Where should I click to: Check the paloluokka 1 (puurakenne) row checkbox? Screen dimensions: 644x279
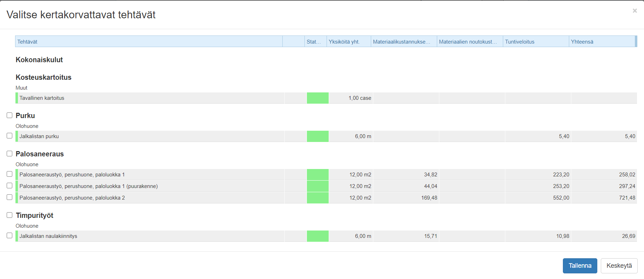coord(9,186)
